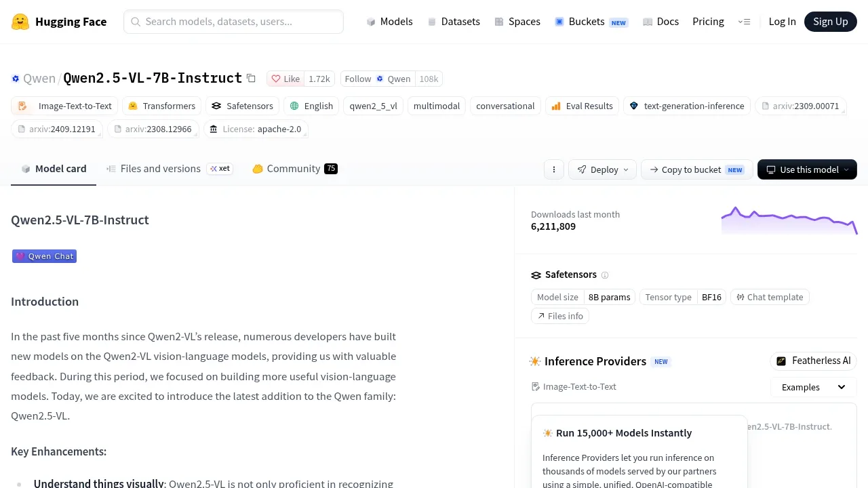Copy model to bucket
The height and width of the screenshot is (488, 868).
coord(697,169)
